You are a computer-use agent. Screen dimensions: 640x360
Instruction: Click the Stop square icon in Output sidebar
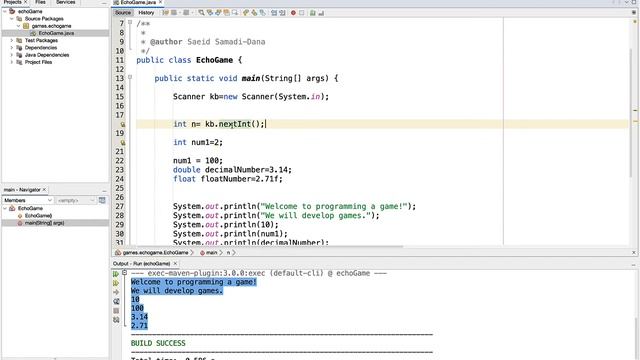click(116, 311)
